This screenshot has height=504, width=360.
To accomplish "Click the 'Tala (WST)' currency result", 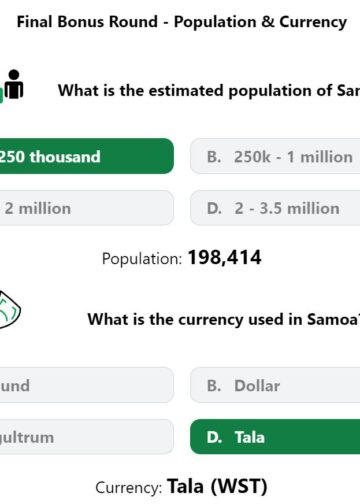I will pyautogui.click(x=217, y=486).
